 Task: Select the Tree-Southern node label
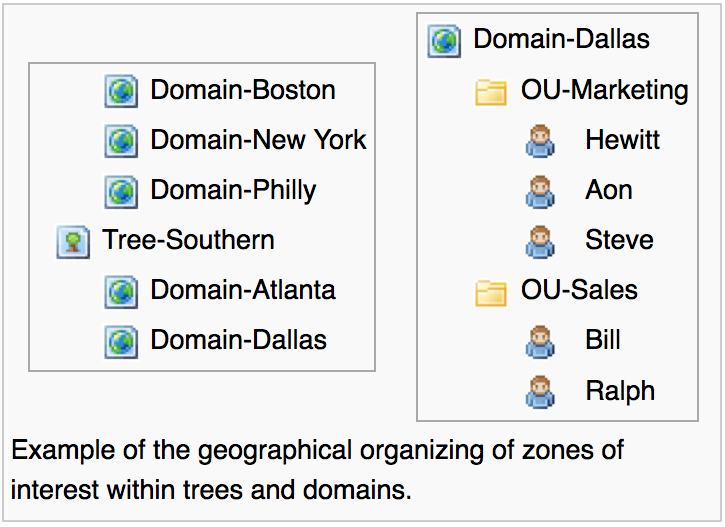pyautogui.click(x=188, y=240)
